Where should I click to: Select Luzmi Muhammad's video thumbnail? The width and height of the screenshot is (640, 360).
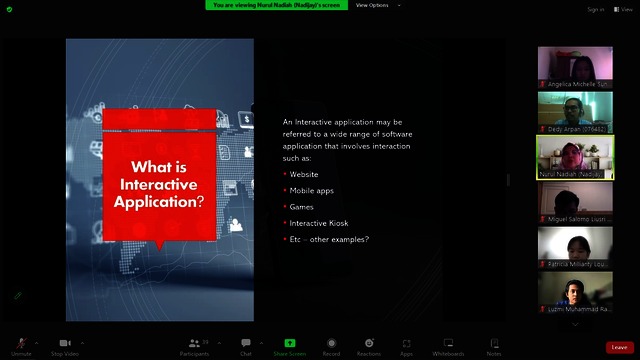pos(575,292)
